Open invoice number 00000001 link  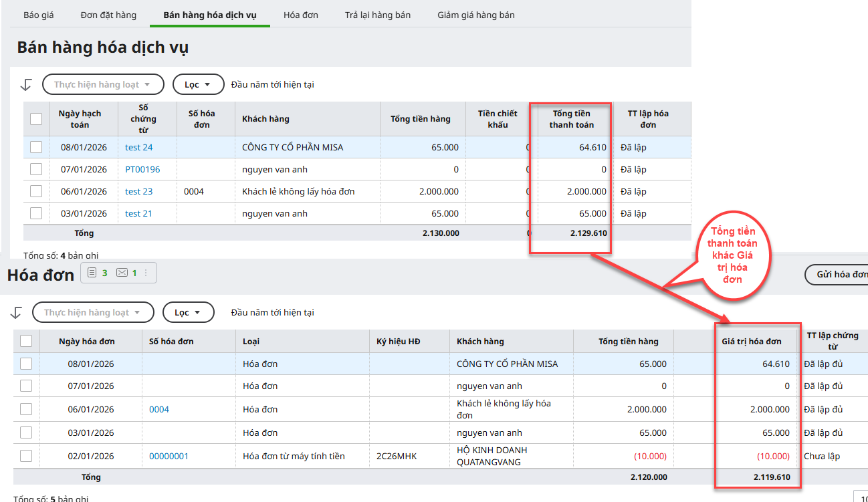point(169,456)
